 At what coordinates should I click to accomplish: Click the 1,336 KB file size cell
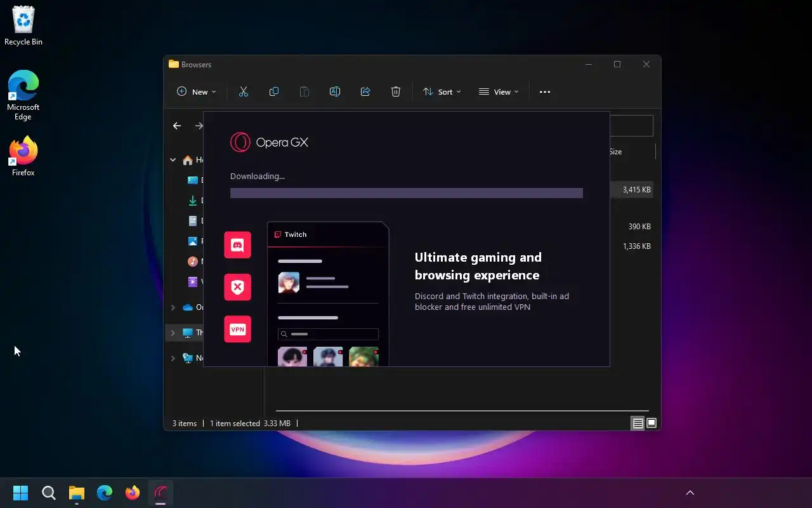click(x=637, y=246)
